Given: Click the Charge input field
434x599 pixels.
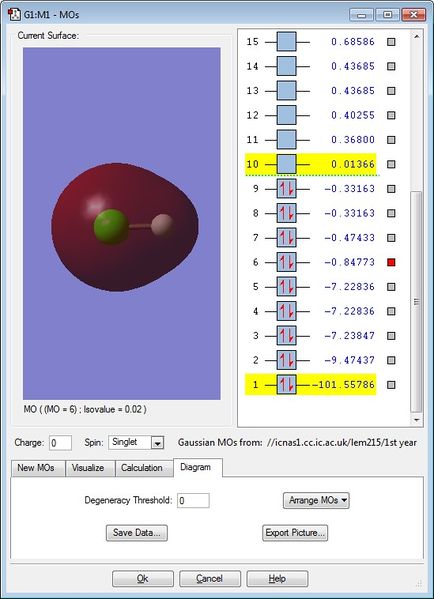Looking at the screenshot, I should tap(60, 443).
